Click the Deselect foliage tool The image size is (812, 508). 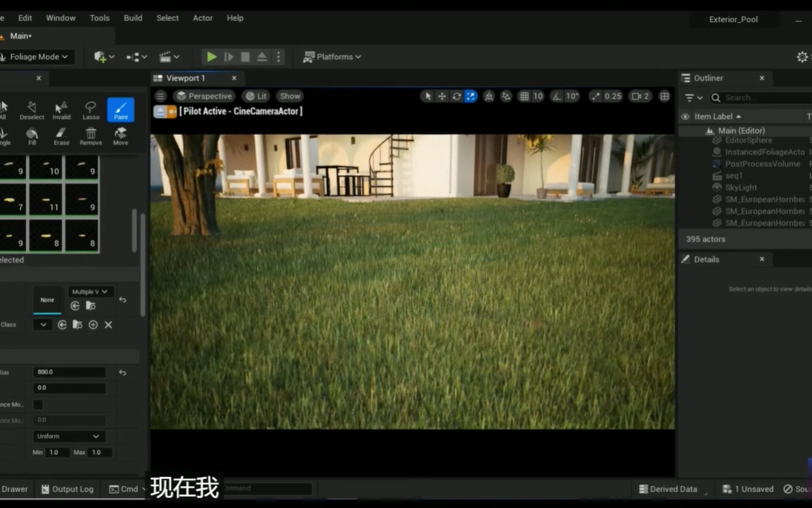coord(31,110)
